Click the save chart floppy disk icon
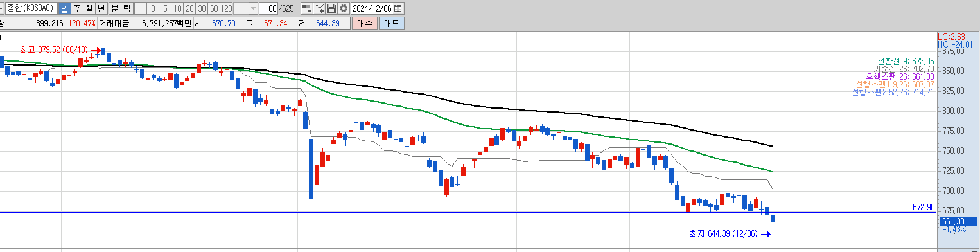Viewport: 980px width, 252px height. pos(331,8)
